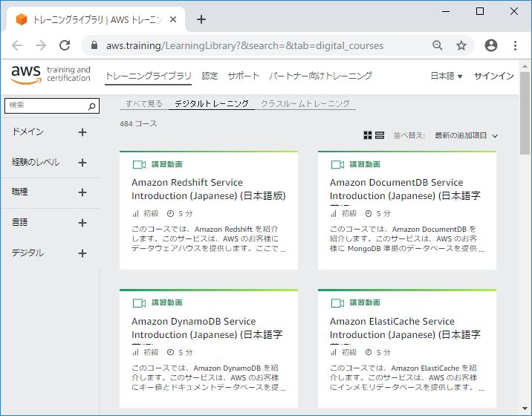Open the Chrome profile avatar icon
This screenshot has width=532, height=416.
tap(491, 45)
